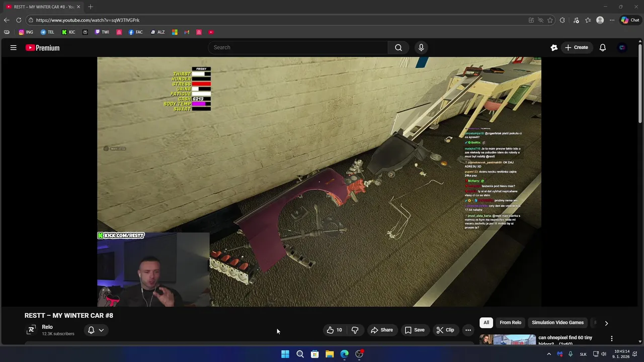Click the video player area

319,182
